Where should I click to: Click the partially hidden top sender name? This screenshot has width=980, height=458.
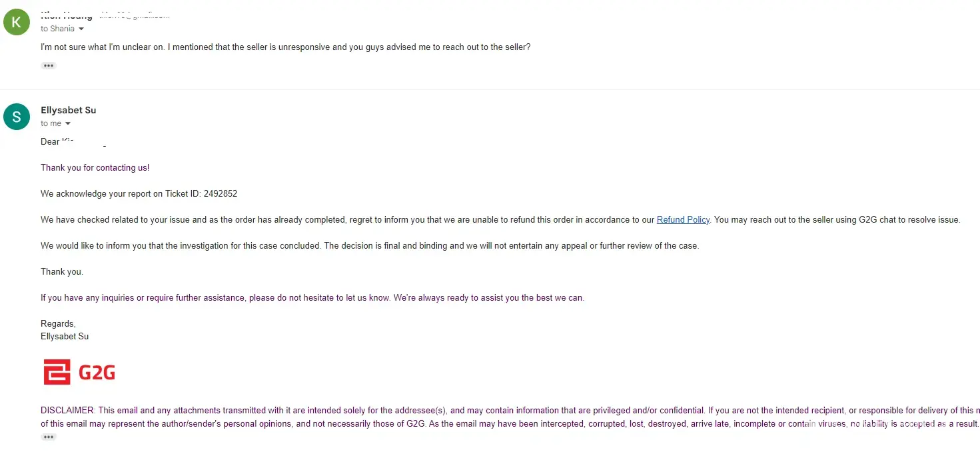[x=67, y=15]
